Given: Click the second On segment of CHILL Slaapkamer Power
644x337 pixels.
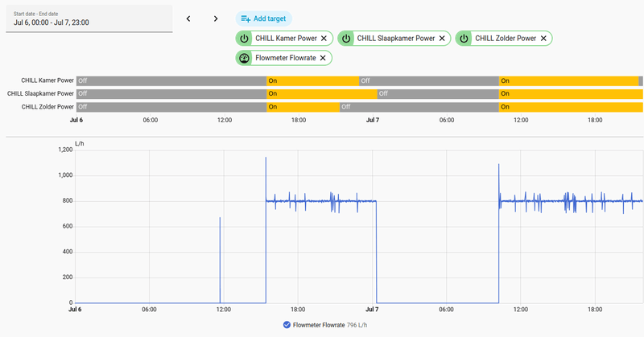Looking at the screenshot, I should 571,93.
